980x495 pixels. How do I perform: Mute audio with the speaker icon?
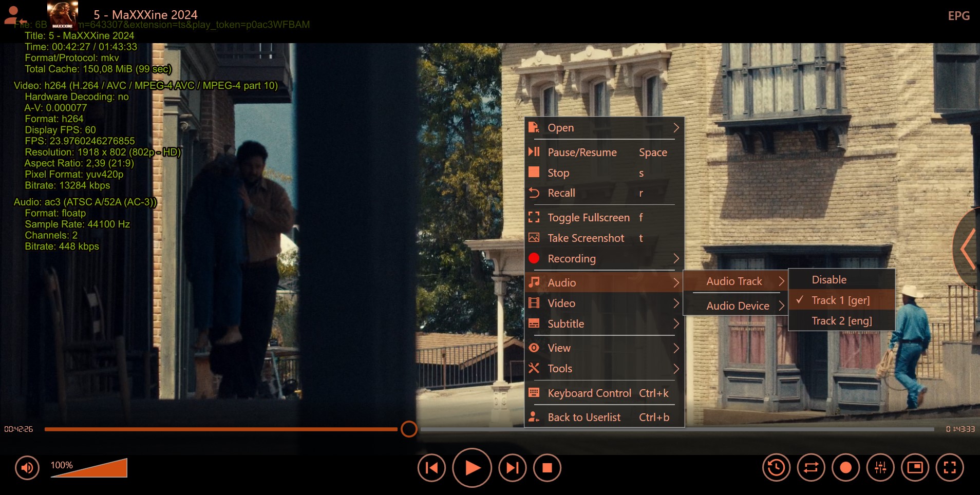tap(27, 468)
